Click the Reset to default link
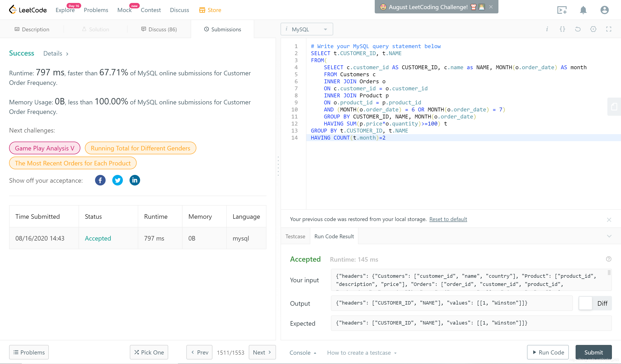The image size is (621, 364). tap(448, 219)
